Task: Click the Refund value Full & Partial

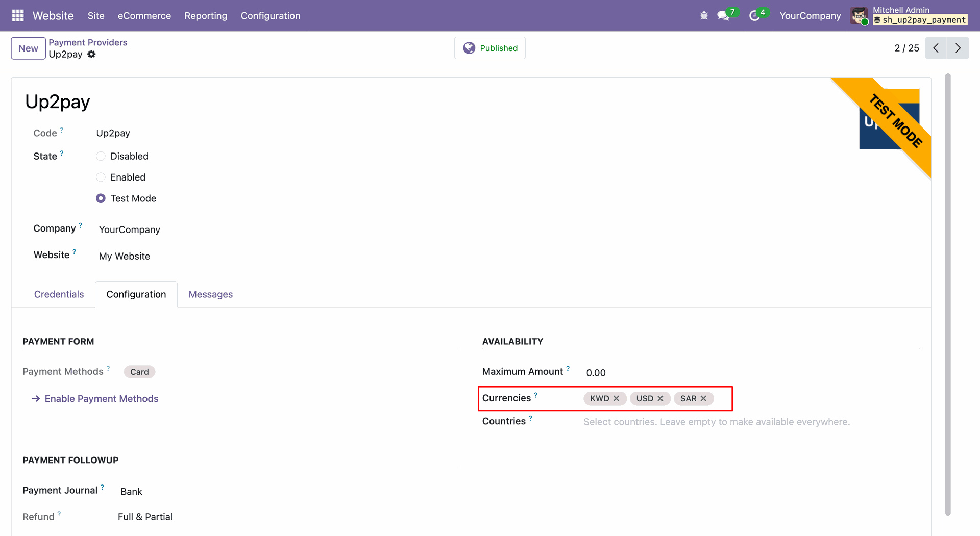Action: 145,517
